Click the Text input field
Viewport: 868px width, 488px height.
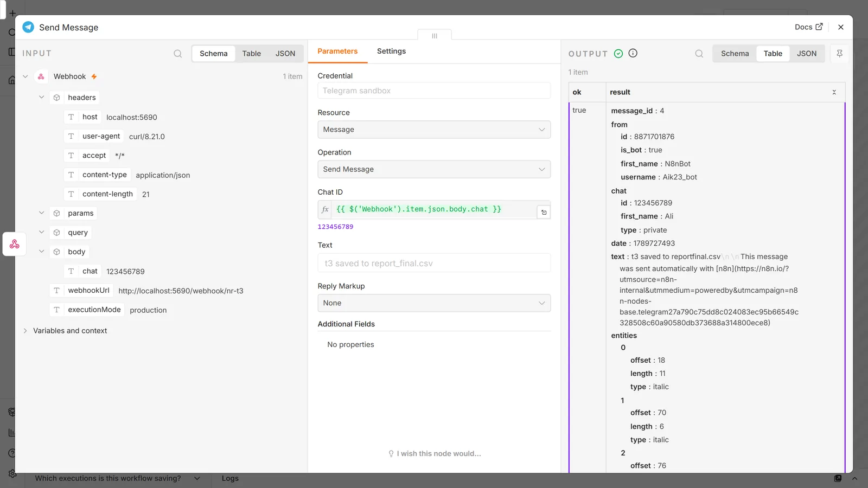(x=434, y=264)
